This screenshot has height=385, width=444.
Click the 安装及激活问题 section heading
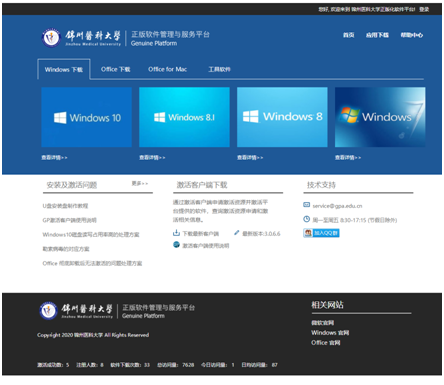coord(72,185)
